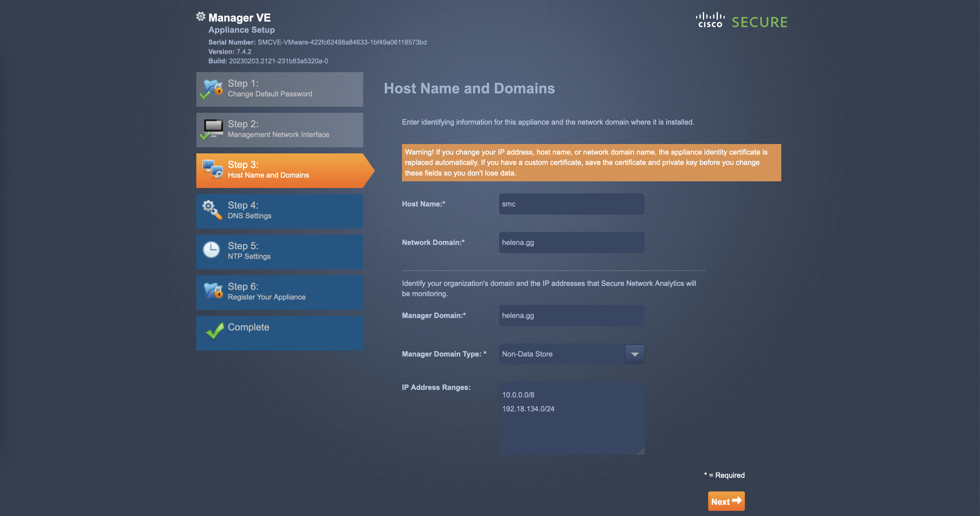Click the IP Address Ranges textarea resize handle
Image resolution: width=980 pixels, height=516 pixels.
[641, 451]
